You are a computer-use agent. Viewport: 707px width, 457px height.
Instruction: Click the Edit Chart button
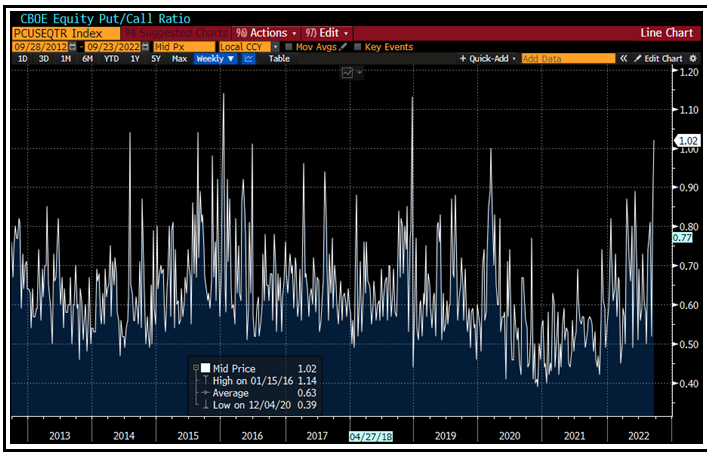pos(658,59)
